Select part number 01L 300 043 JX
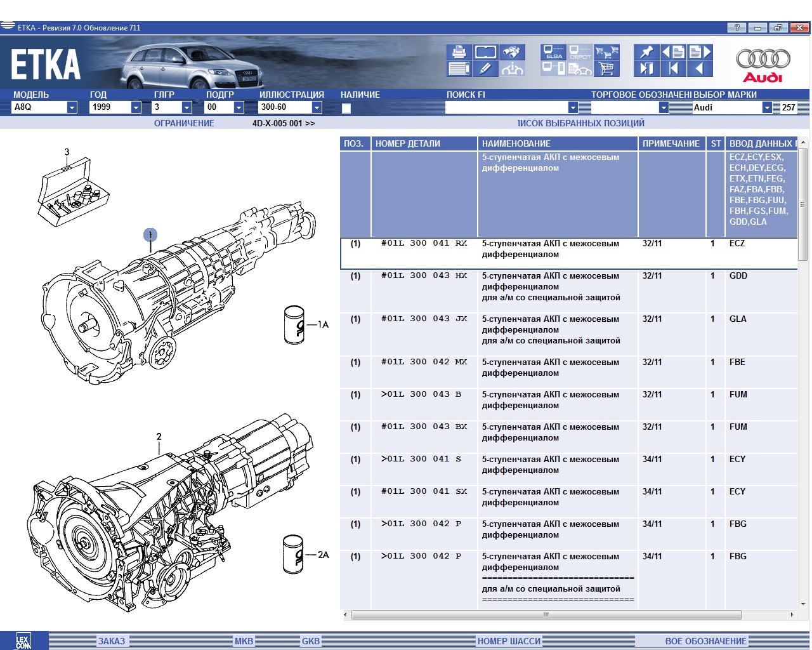Viewport: 812px width, 650px height. (424, 319)
